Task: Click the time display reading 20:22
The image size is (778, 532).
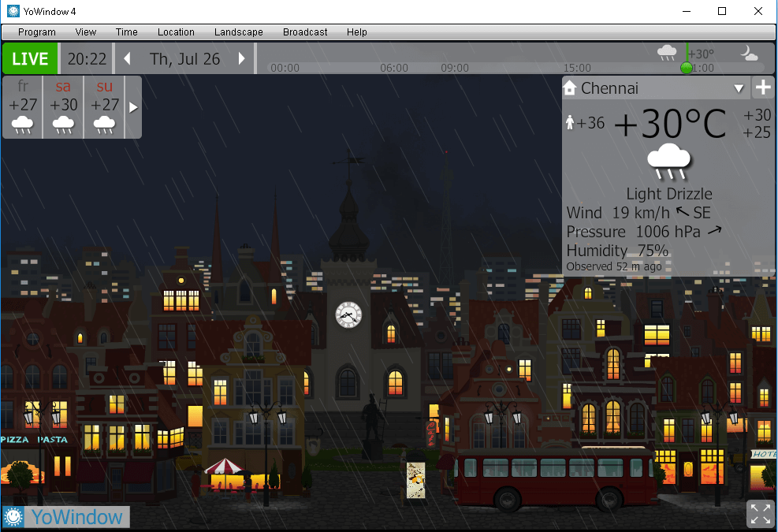Action: 87,58
